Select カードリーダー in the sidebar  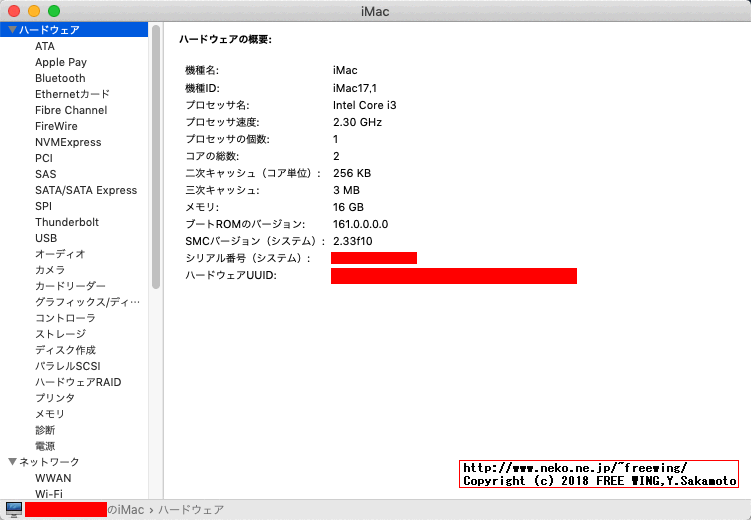point(70,286)
